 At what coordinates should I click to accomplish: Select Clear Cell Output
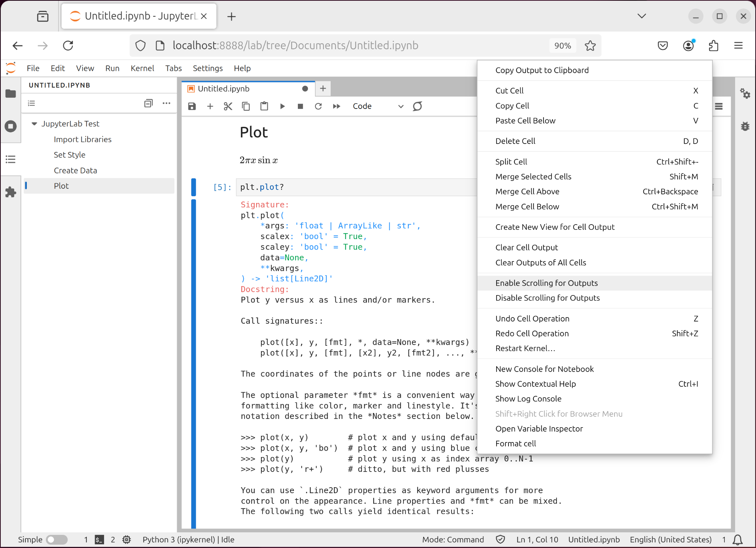coord(595,247)
